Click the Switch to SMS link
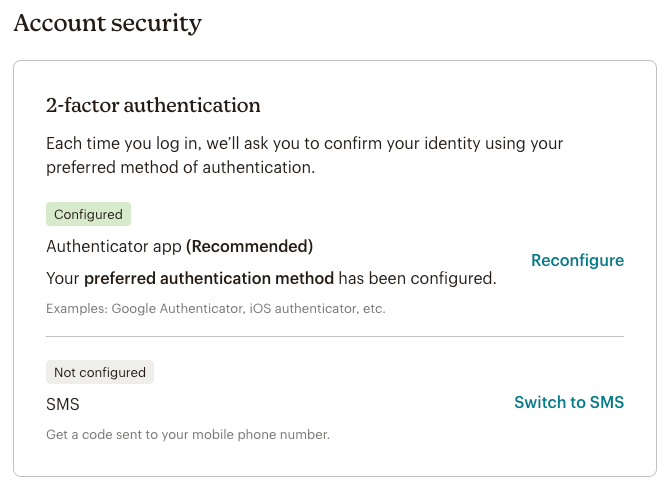664x490 pixels. pos(568,403)
